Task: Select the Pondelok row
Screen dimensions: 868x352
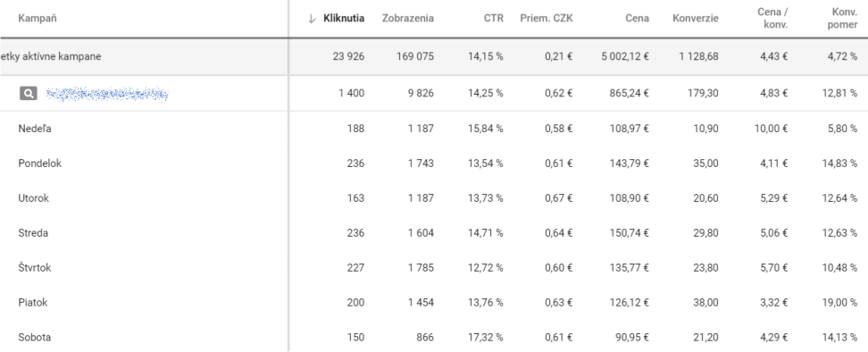Action: [x=434, y=163]
